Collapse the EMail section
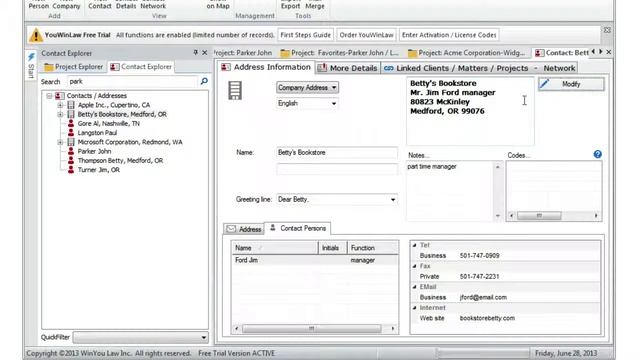 pyautogui.click(x=415, y=287)
